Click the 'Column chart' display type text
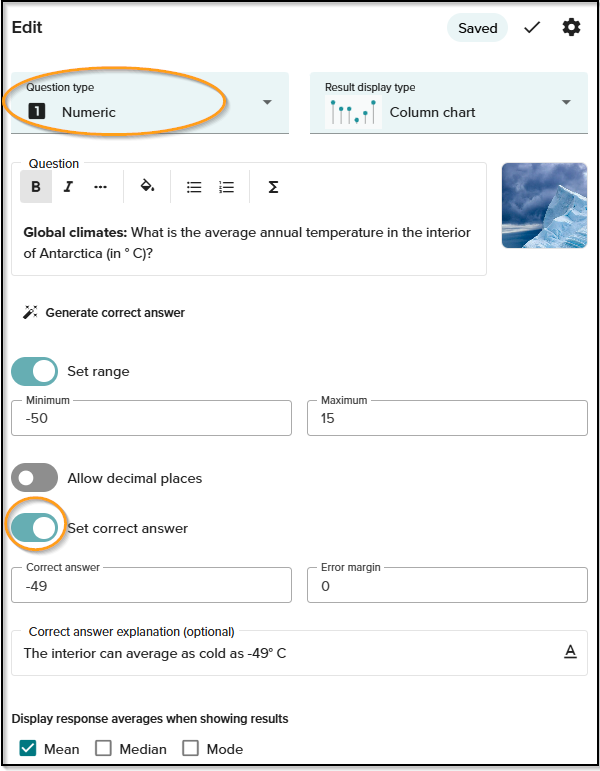Image resolution: width=600 pixels, height=771 pixels. point(432,112)
